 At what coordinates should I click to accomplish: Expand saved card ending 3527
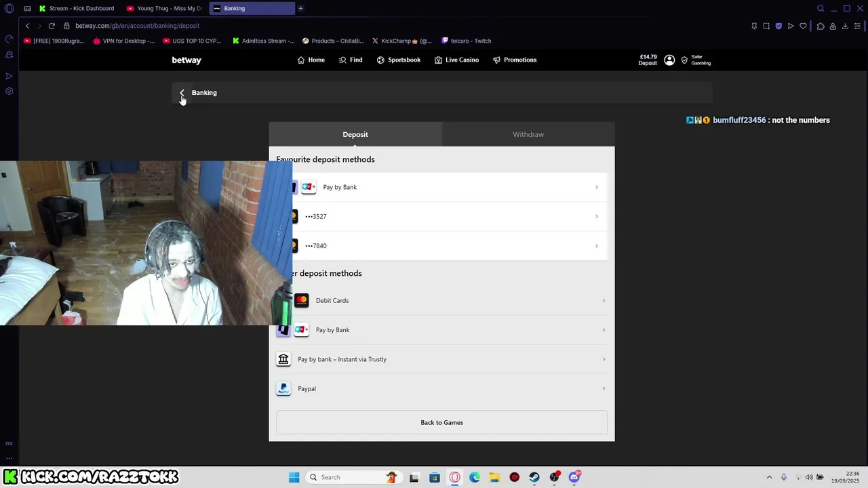597,216
